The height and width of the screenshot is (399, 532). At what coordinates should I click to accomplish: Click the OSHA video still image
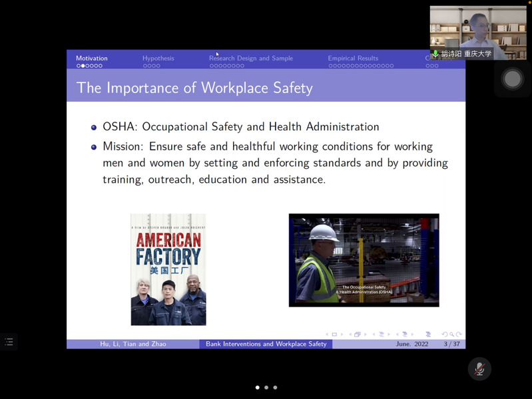coord(364,260)
